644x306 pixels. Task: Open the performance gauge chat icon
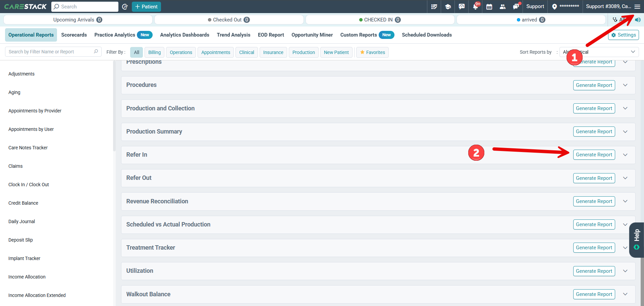coord(462,7)
